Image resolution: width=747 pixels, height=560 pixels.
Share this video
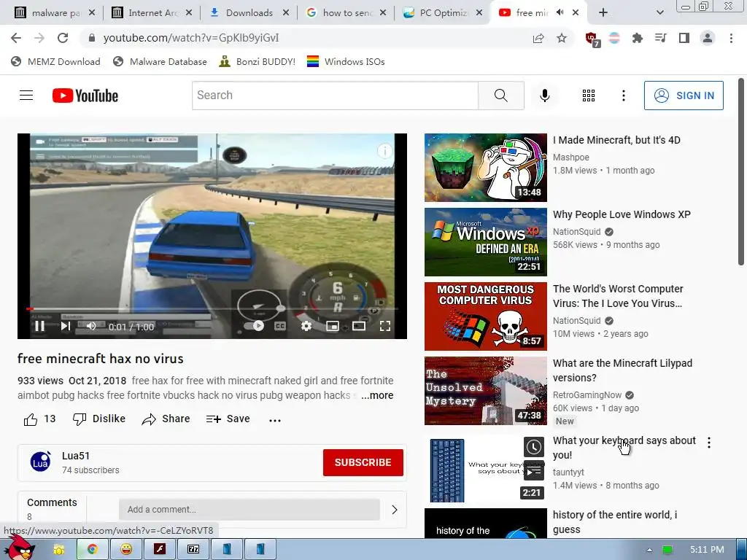click(166, 419)
